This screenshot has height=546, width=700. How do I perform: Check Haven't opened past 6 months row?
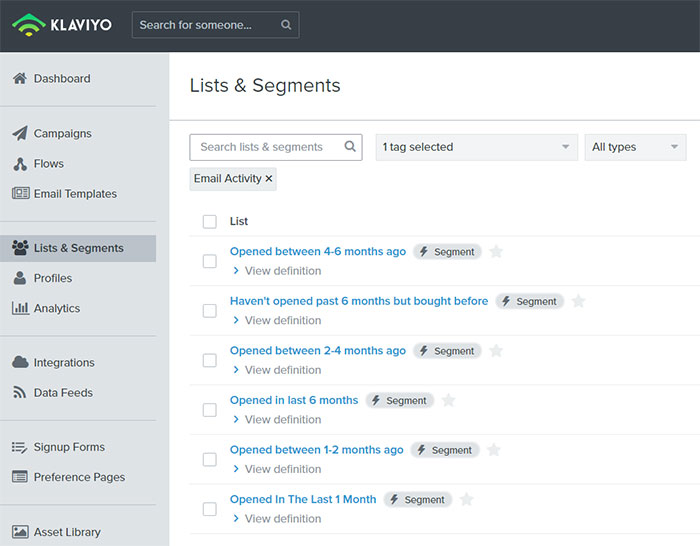210,311
